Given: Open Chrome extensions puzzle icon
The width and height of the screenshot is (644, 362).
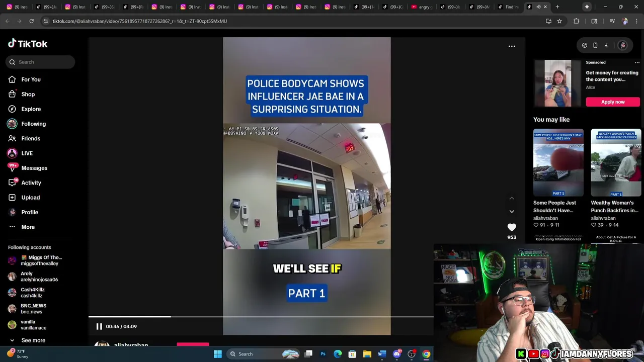Looking at the screenshot, I should pyautogui.click(x=577, y=21).
